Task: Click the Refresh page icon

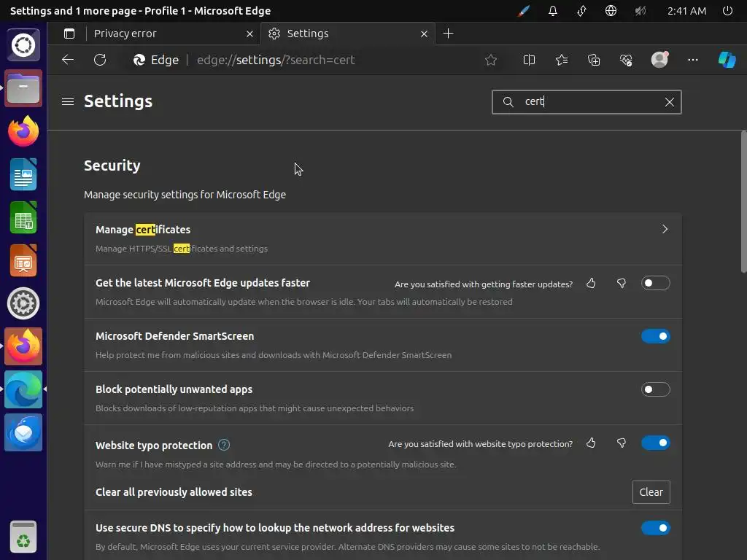Action: (100, 60)
